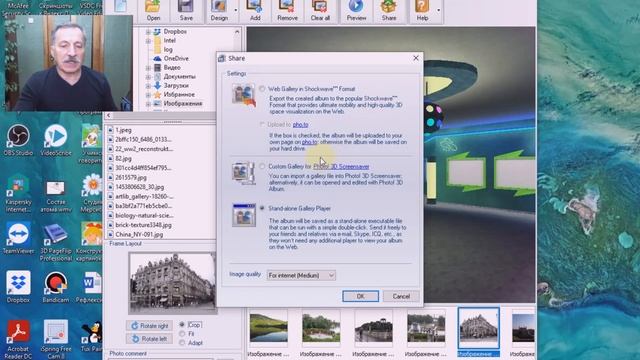Image resolution: width=640 pixels, height=360 pixels.
Task: Open the Design button dropdown arrow
Action: pyautogui.click(x=236, y=11)
